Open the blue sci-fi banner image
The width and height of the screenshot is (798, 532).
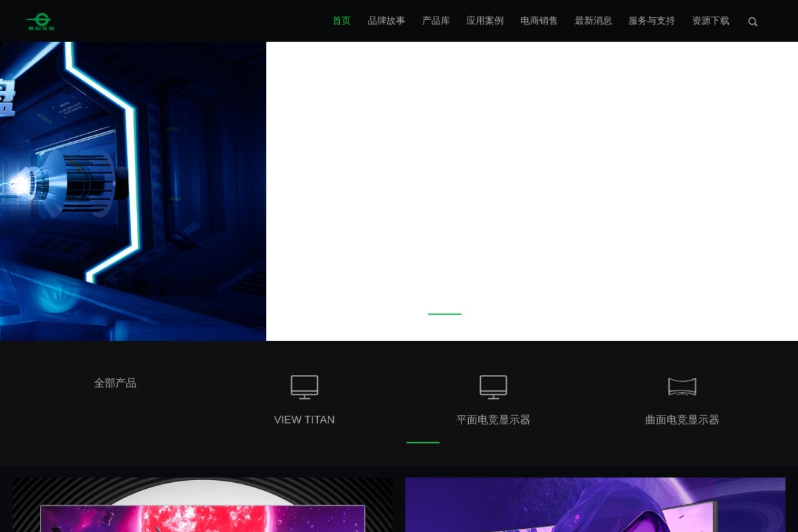[133, 192]
